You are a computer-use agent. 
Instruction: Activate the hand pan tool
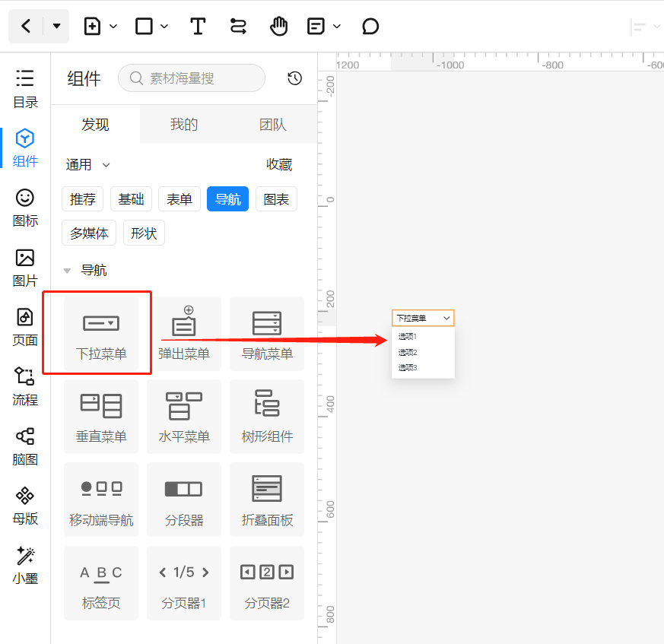[x=279, y=27]
